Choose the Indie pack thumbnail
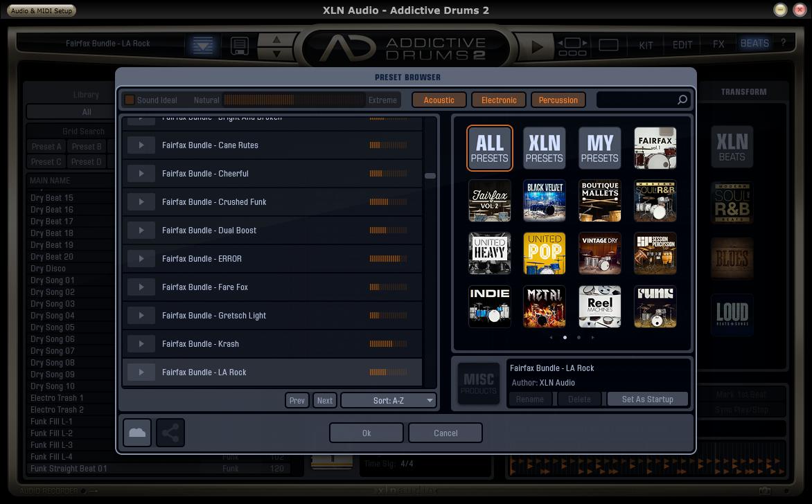This screenshot has width=812, height=504. tap(489, 306)
